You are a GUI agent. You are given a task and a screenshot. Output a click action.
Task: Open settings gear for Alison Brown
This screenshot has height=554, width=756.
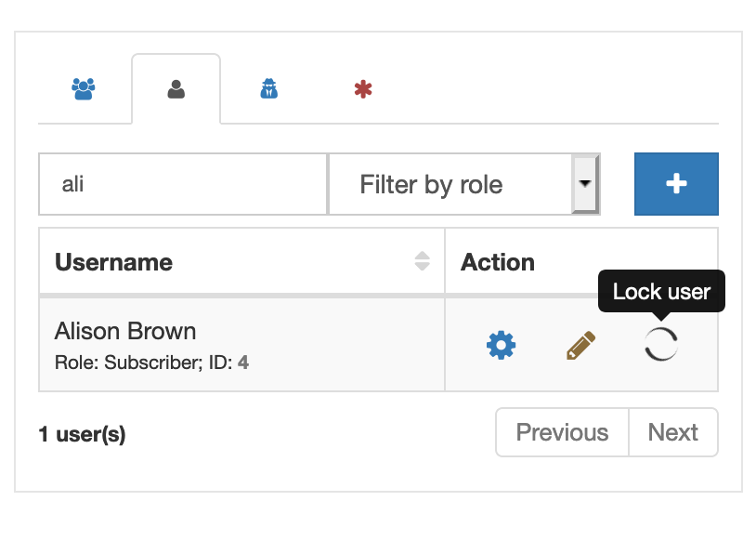pyautogui.click(x=501, y=345)
